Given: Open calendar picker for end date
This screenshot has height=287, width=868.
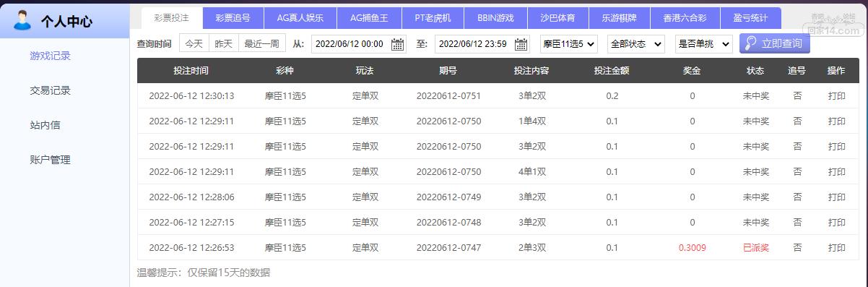Looking at the screenshot, I should (x=521, y=44).
